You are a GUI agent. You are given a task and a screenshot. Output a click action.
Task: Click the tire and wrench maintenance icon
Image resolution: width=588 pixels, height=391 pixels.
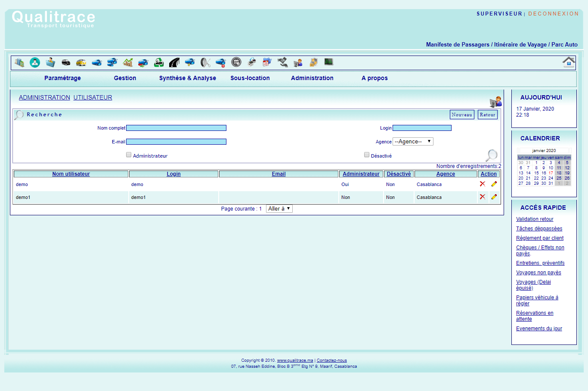pos(205,62)
